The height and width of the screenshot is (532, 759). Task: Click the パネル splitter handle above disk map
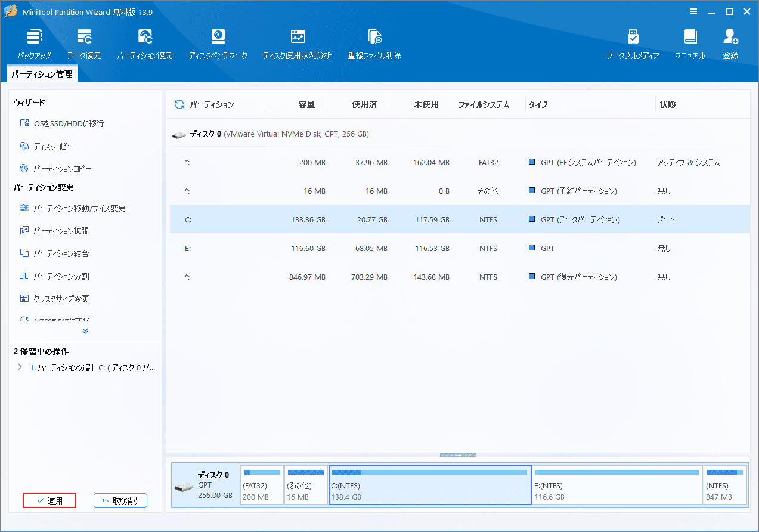[458, 455]
